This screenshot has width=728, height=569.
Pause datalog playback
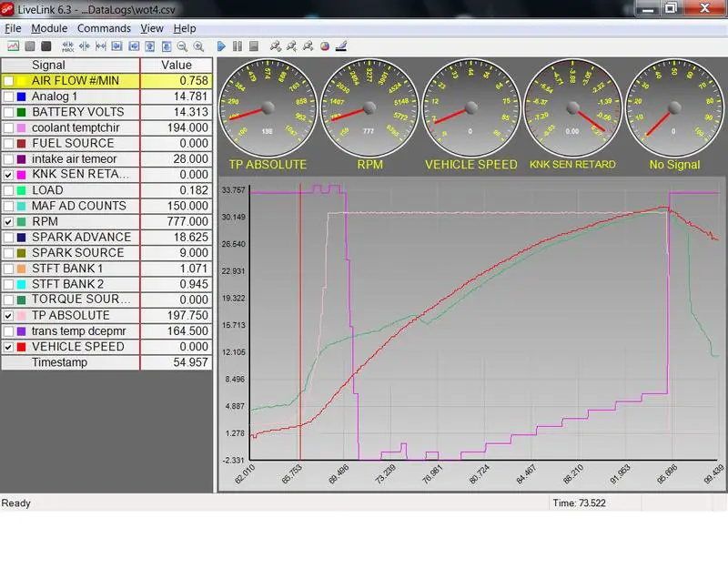coord(238,46)
